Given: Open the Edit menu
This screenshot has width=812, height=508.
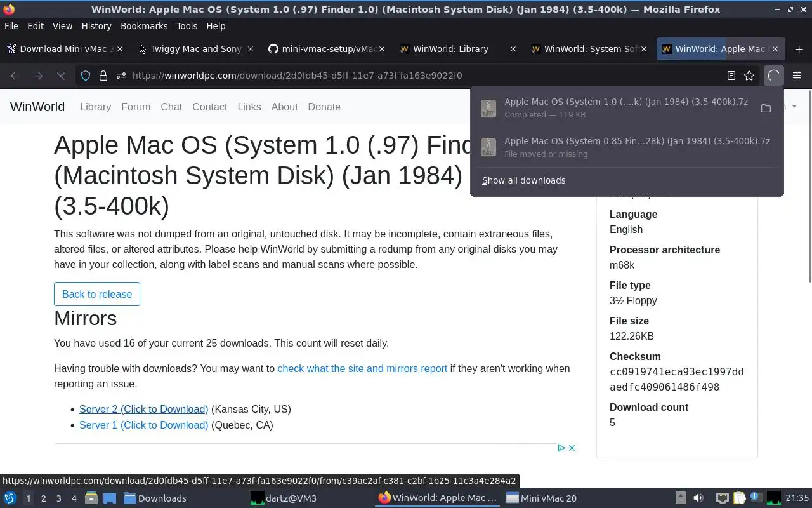Looking at the screenshot, I should [36, 26].
